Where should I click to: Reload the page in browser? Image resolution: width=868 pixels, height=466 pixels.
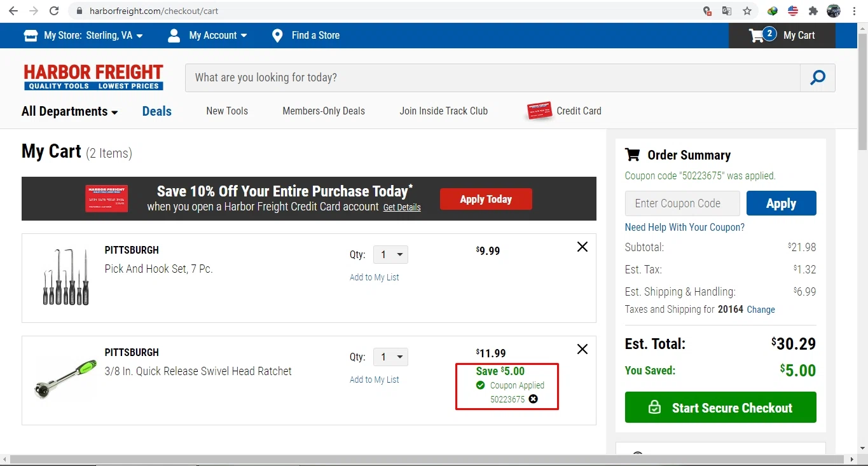click(54, 11)
